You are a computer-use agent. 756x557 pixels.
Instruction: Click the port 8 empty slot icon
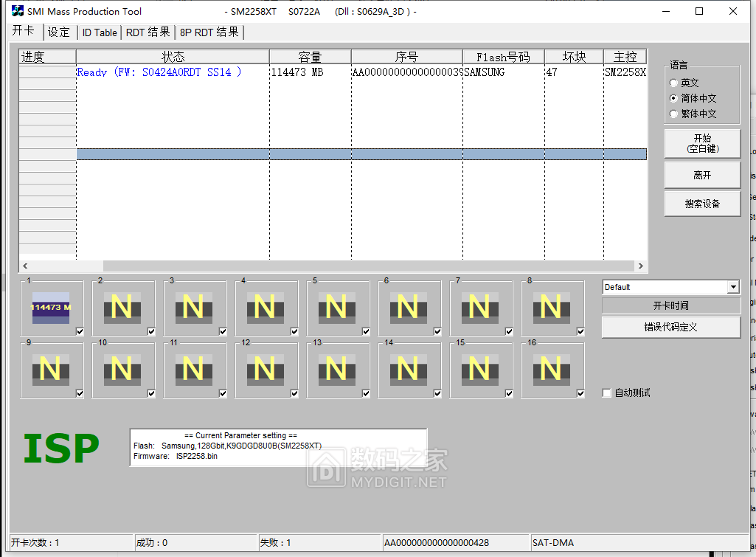[x=551, y=307]
